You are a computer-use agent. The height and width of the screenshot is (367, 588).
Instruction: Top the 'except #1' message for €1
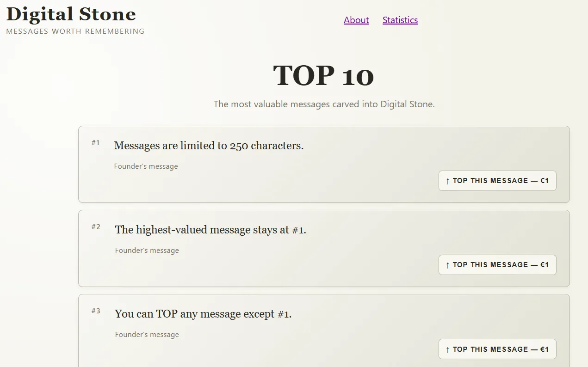click(x=497, y=349)
